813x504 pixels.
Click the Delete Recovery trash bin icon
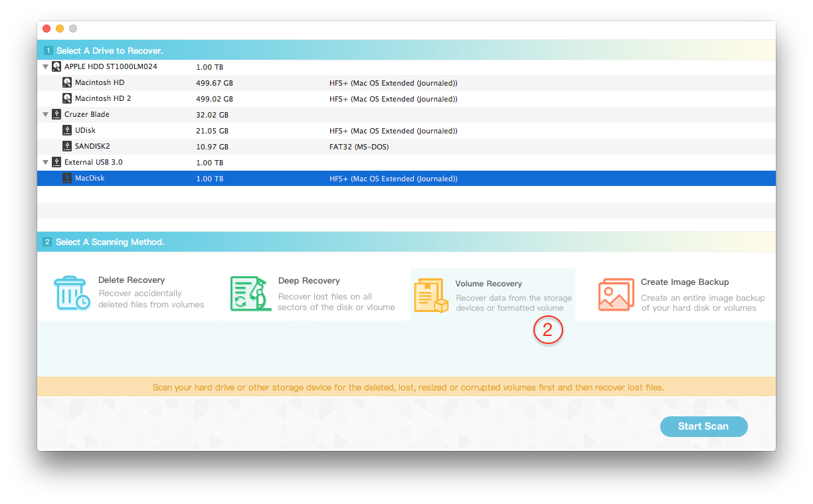click(x=72, y=294)
